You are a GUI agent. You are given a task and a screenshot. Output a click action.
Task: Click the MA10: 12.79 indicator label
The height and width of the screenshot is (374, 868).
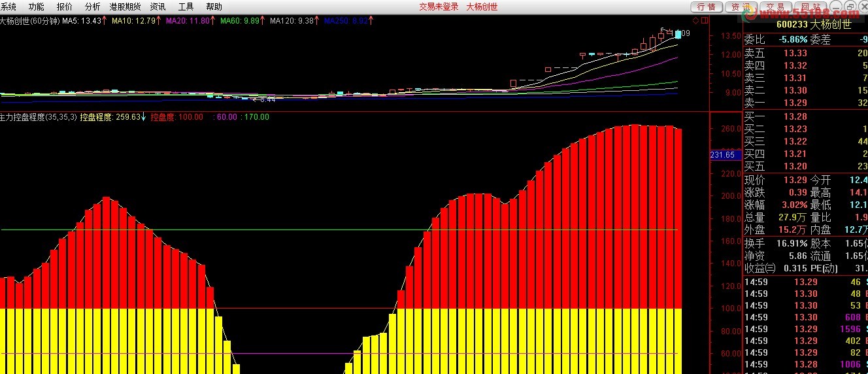[x=136, y=20]
